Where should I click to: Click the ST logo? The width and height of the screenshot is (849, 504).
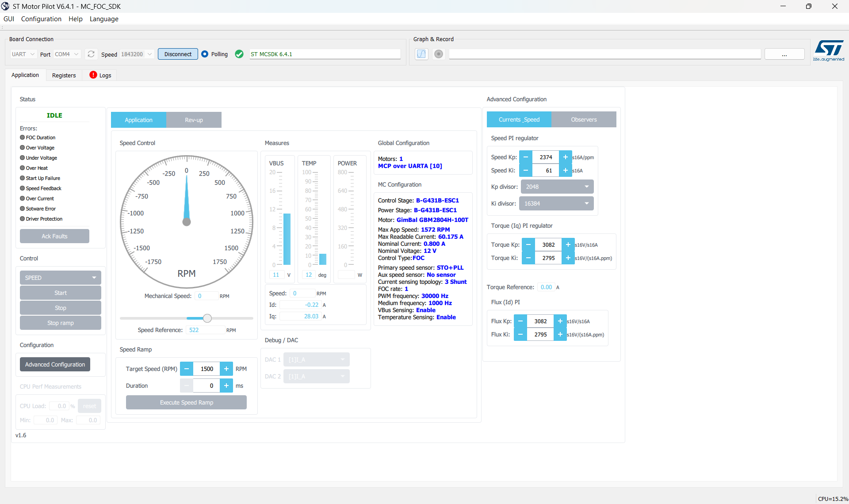point(829,50)
